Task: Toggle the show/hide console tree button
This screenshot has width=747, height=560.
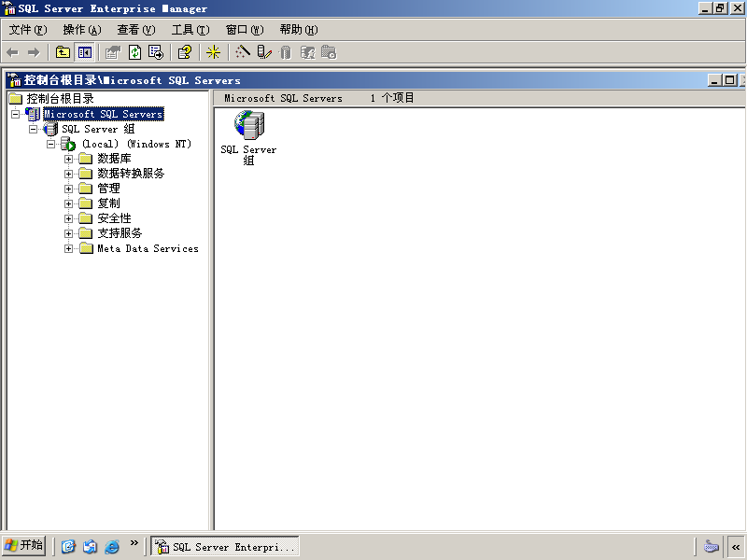Action: [85, 52]
